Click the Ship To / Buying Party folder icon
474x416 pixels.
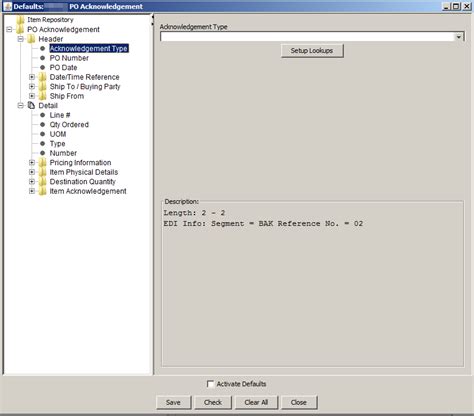click(x=43, y=87)
